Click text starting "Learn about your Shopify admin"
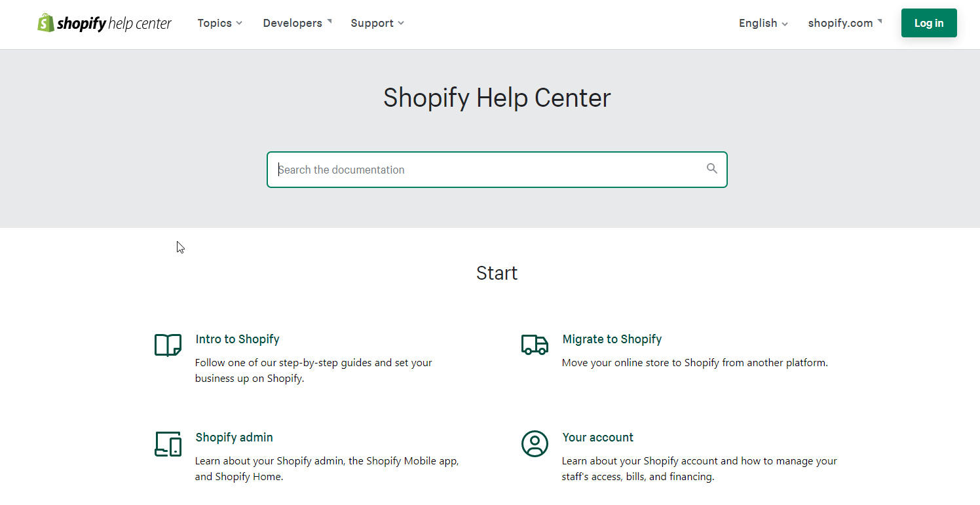Screen dimensions: 980x505 coord(327,468)
